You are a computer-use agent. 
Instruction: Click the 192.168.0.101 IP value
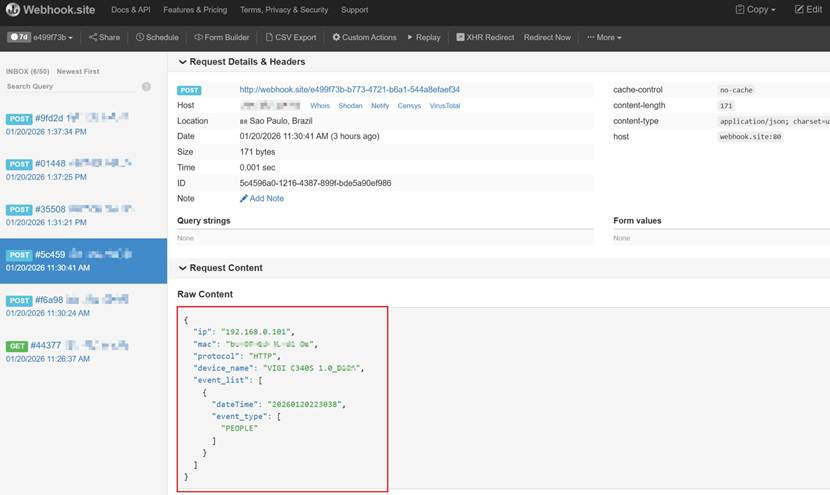pos(256,332)
